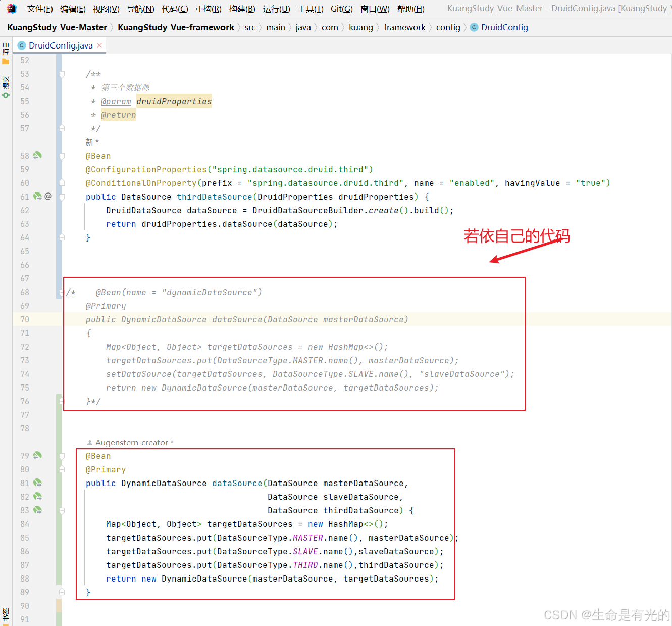
Task: Click the fold end marker on line 57
Action: point(62,128)
